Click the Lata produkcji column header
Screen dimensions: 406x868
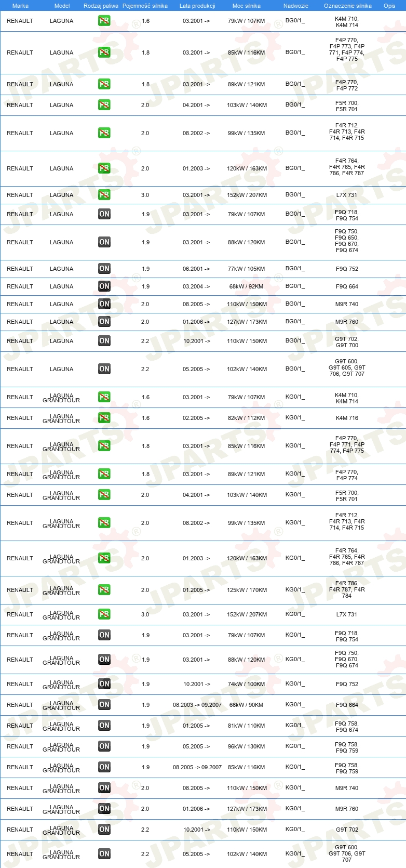197,6
